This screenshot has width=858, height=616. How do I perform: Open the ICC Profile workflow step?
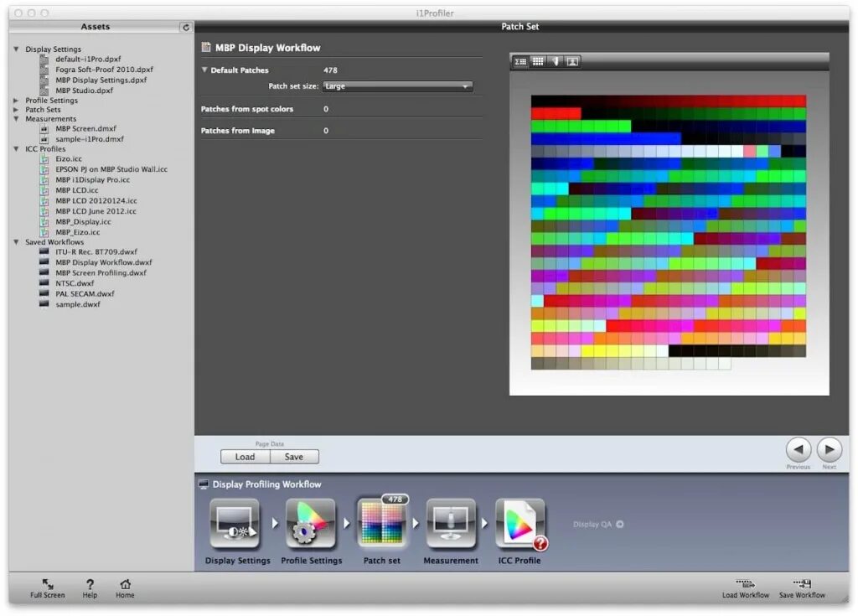[519, 524]
